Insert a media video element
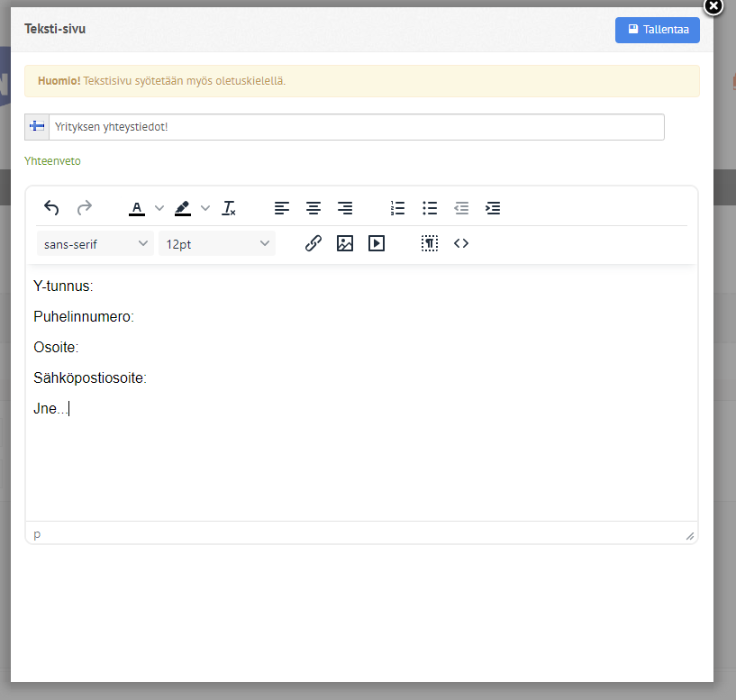 click(x=377, y=243)
